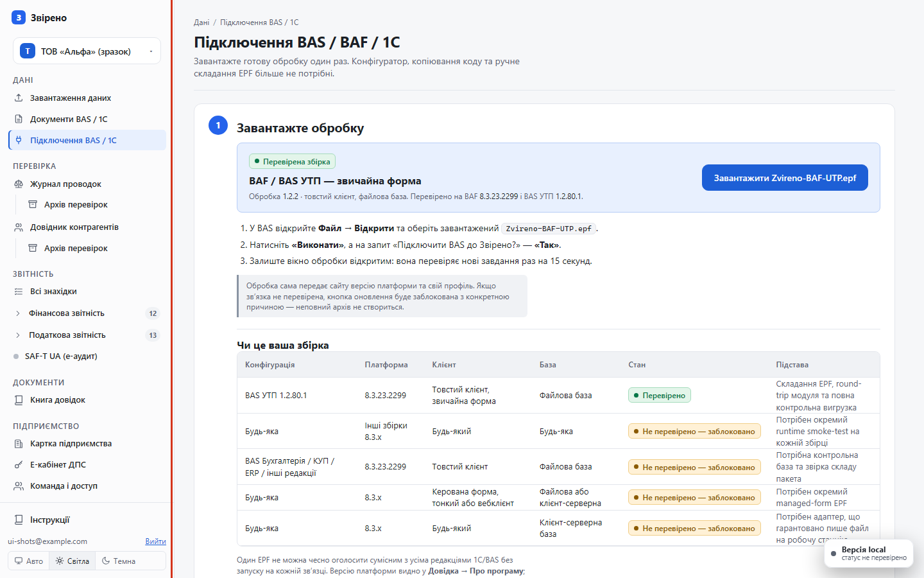Open Завантаження даних menu item
The width and height of the screenshot is (924, 578).
click(87, 98)
